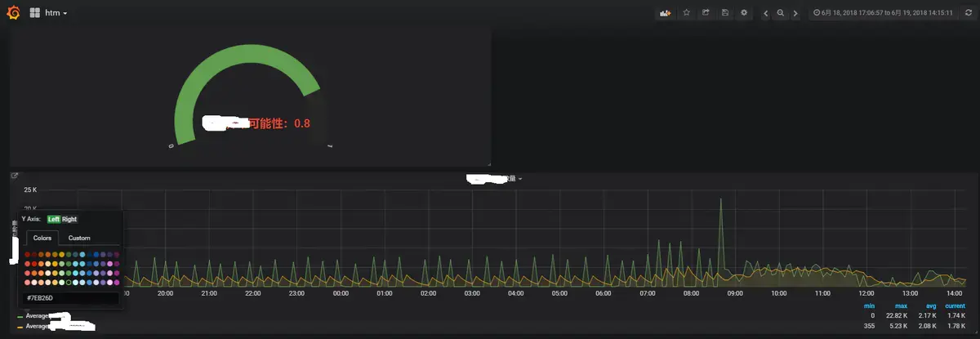Open the time range picker

pos(883,13)
